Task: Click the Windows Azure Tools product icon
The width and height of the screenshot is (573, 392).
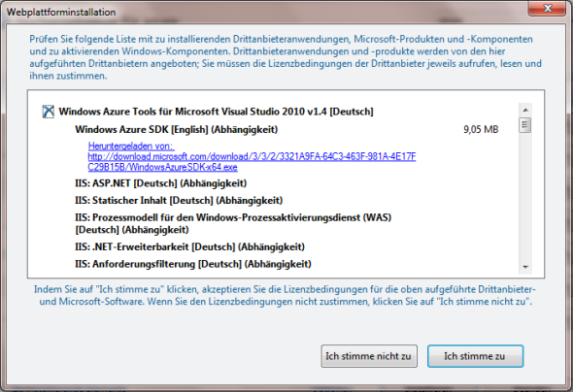Action: tap(49, 112)
